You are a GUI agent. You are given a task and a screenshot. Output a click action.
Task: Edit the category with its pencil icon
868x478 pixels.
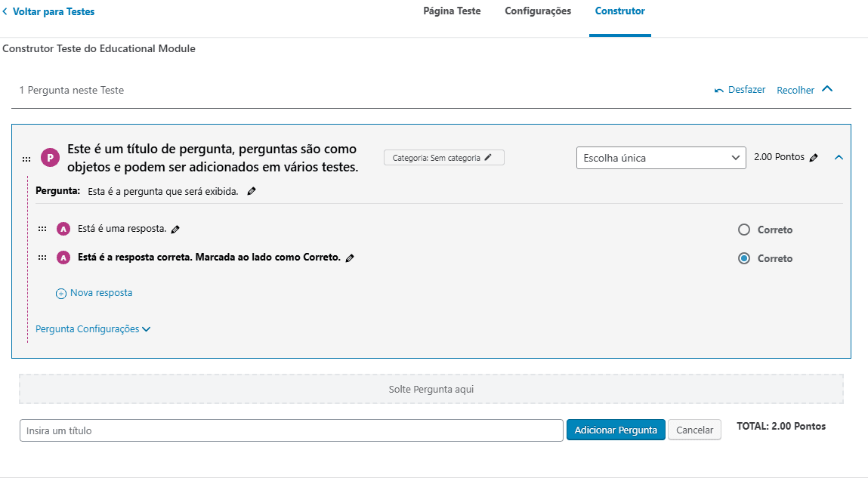[x=488, y=158]
